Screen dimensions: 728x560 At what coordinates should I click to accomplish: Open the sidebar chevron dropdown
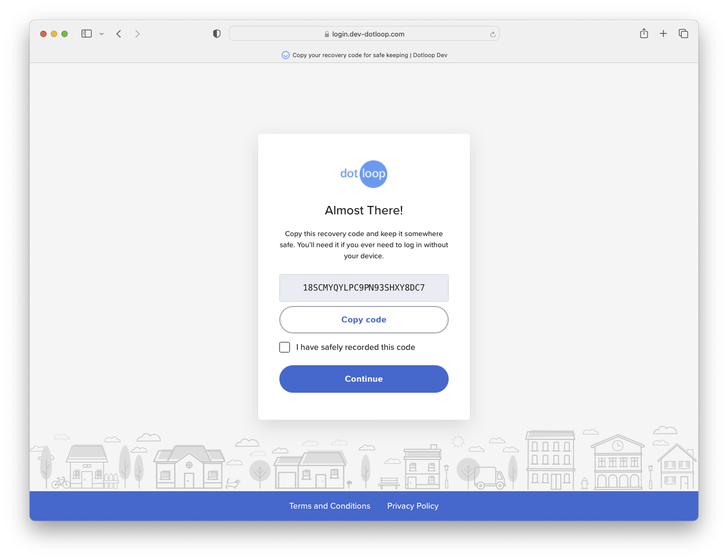point(102,33)
